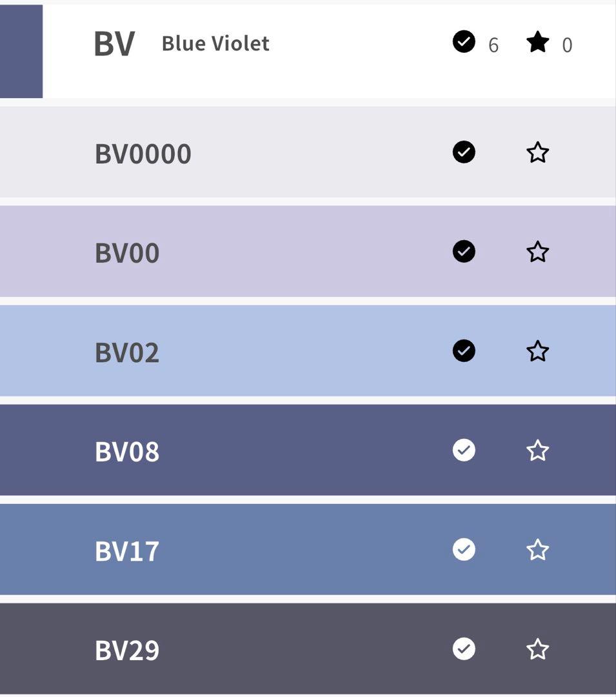Image resolution: width=616 pixels, height=697 pixels.
Task: Select the BV17 color name
Action: 127,551
